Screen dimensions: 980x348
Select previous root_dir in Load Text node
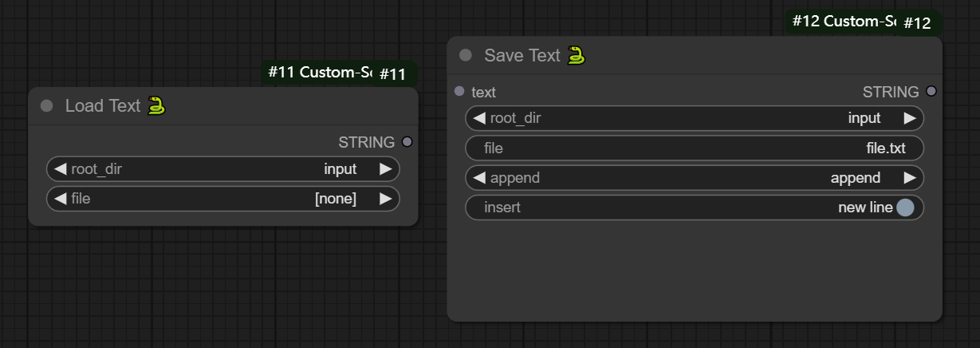[x=60, y=169]
